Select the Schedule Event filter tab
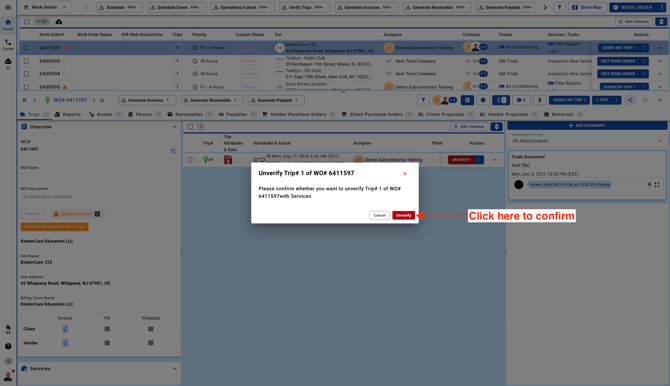The width and height of the screenshot is (670, 386). [176, 7]
